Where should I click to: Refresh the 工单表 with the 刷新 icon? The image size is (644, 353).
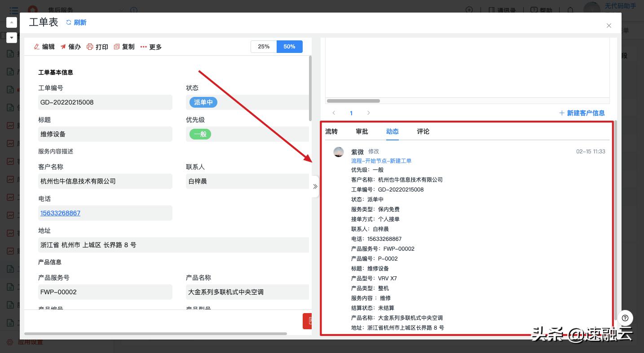pos(76,22)
